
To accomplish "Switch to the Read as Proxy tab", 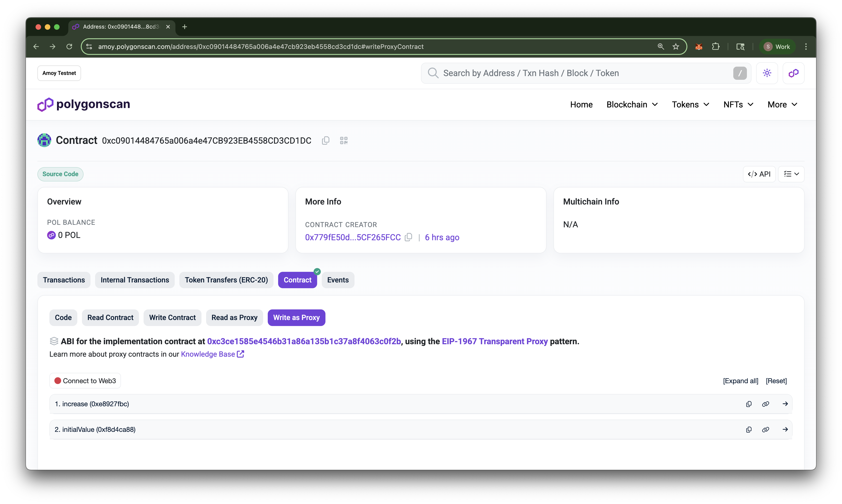I will tap(234, 317).
